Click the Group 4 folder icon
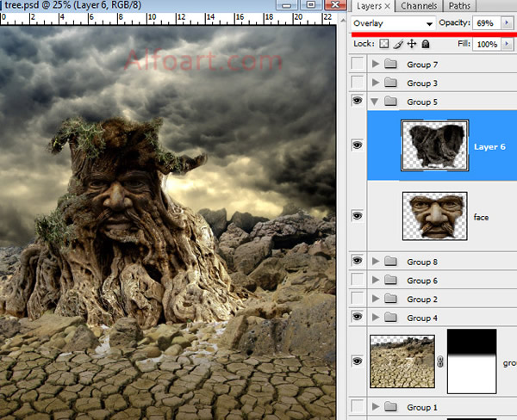The image size is (517, 420). click(389, 318)
